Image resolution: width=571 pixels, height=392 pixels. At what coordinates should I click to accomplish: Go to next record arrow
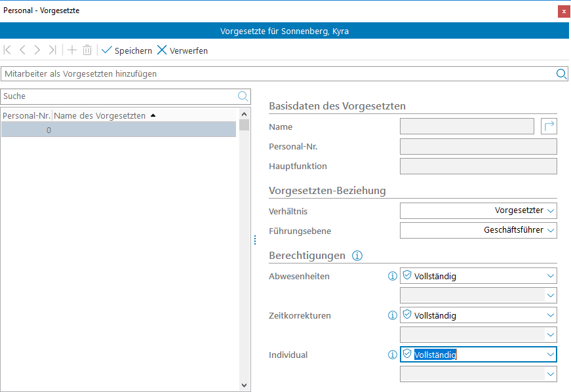(x=37, y=50)
